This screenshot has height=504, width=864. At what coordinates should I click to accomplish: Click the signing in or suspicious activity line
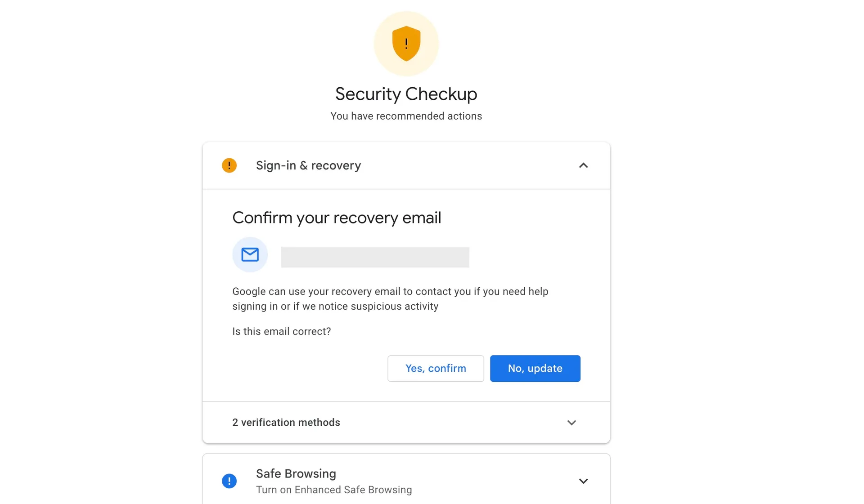pos(335,306)
